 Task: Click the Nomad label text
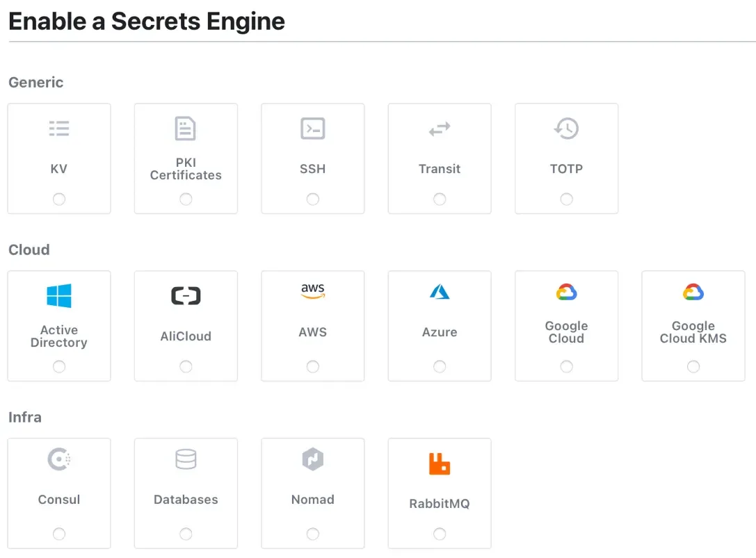(312, 499)
